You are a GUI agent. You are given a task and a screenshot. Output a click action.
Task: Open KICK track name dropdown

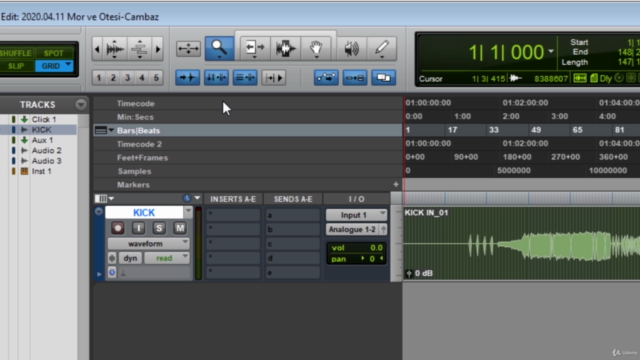click(188, 211)
